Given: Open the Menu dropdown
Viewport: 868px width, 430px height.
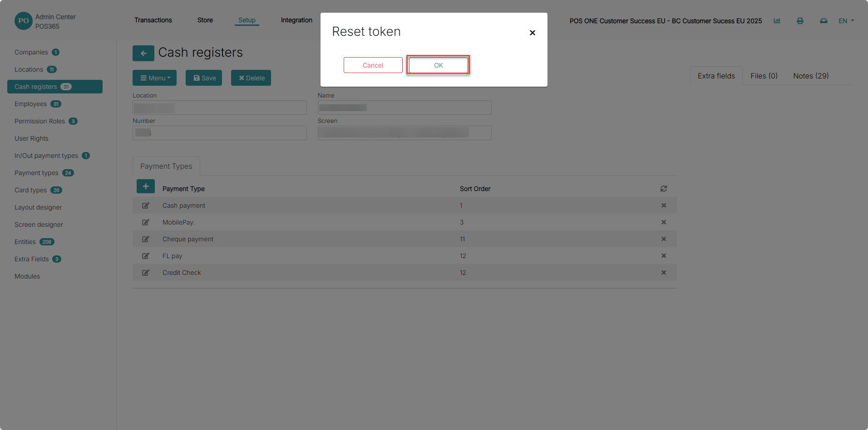Looking at the screenshot, I should (154, 78).
